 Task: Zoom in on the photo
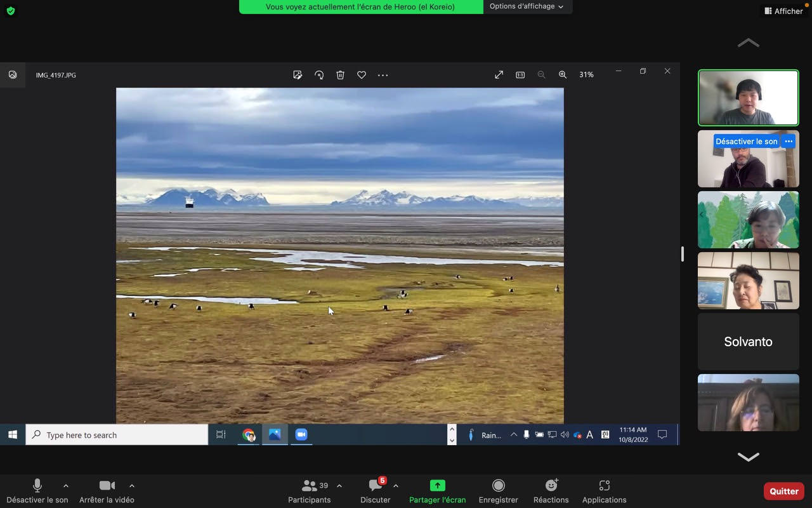coord(562,75)
